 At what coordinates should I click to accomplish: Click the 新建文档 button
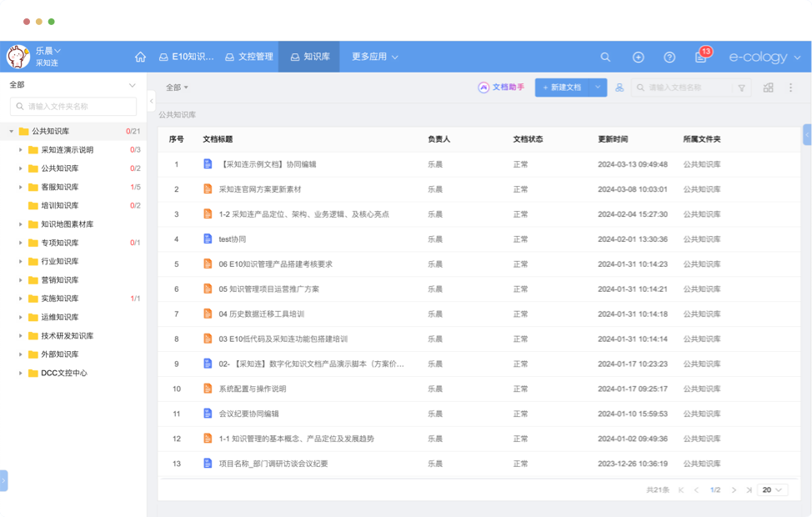coord(562,88)
